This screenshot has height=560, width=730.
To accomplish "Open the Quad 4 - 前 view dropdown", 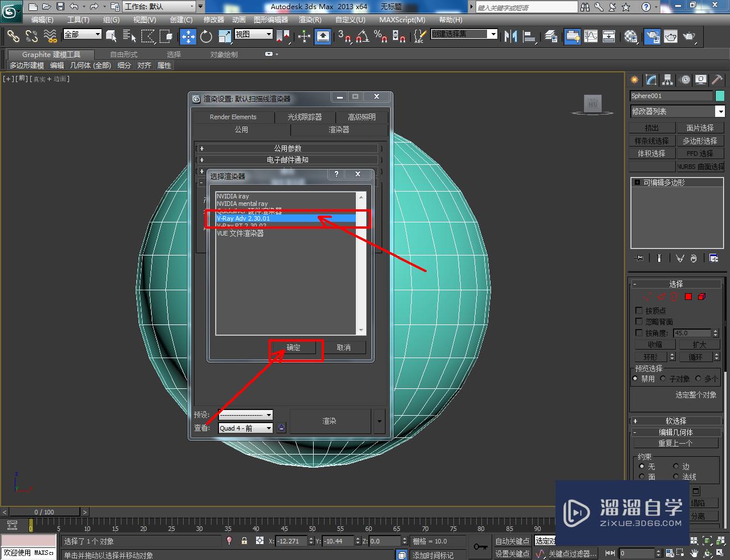I will pos(245,428).
